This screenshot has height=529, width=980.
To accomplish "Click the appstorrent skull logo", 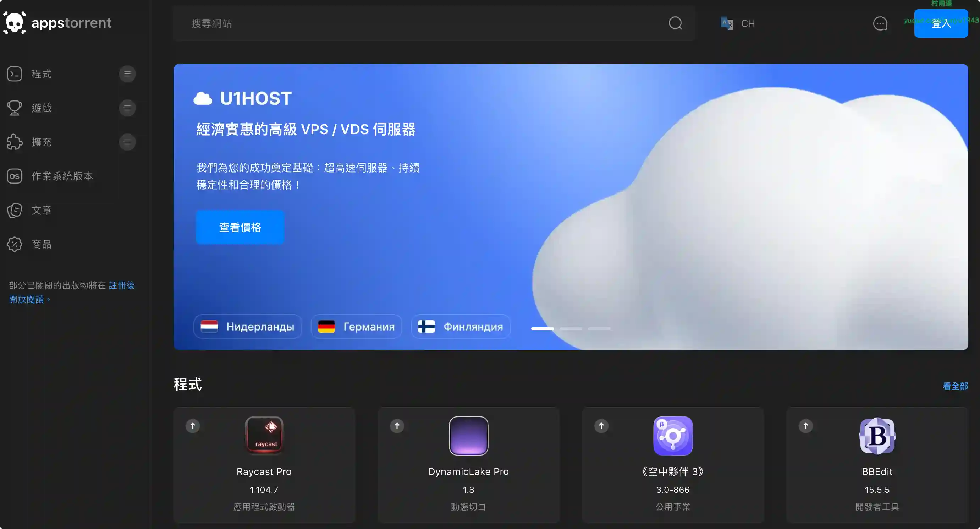I will tap(15, 23).
